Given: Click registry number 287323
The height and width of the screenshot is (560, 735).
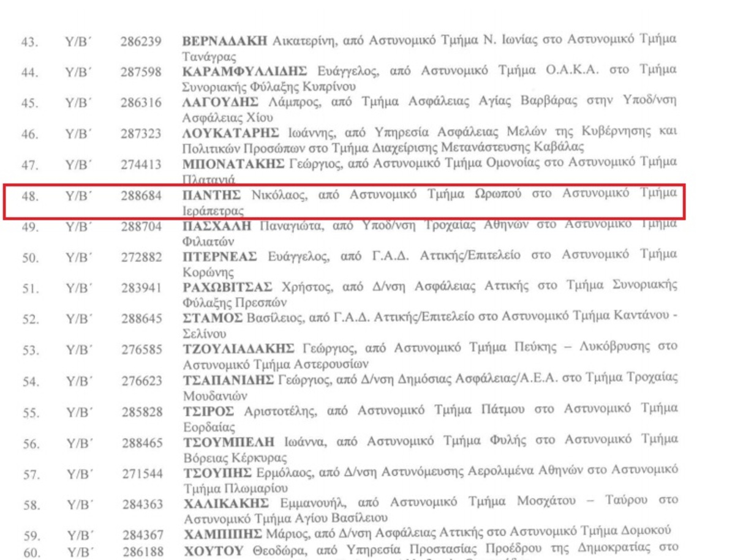Looking at the screenshot, I should (141, 133).
